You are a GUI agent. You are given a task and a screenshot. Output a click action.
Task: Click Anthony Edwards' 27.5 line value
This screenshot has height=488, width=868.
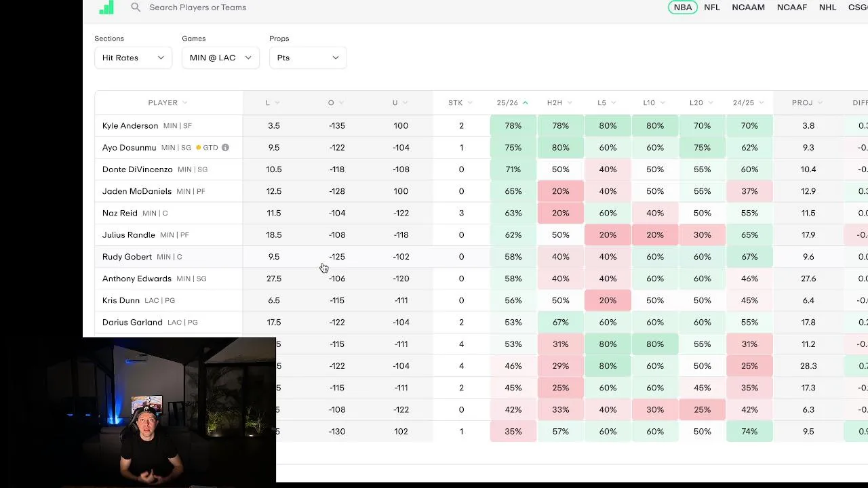tap(274, 279)
